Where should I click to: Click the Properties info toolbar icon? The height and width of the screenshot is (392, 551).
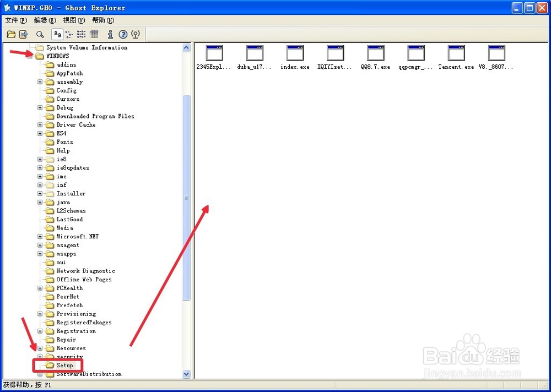coord(110,34)
